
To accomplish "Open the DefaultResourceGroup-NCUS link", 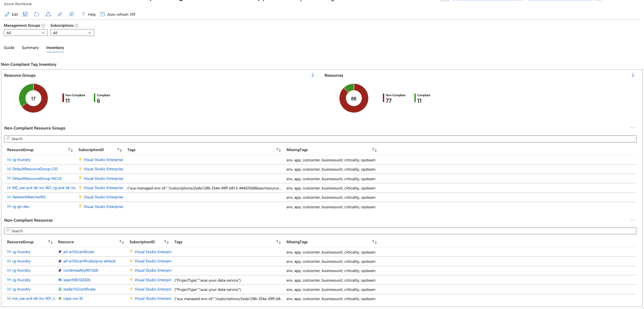I will [x=37, y=178].
